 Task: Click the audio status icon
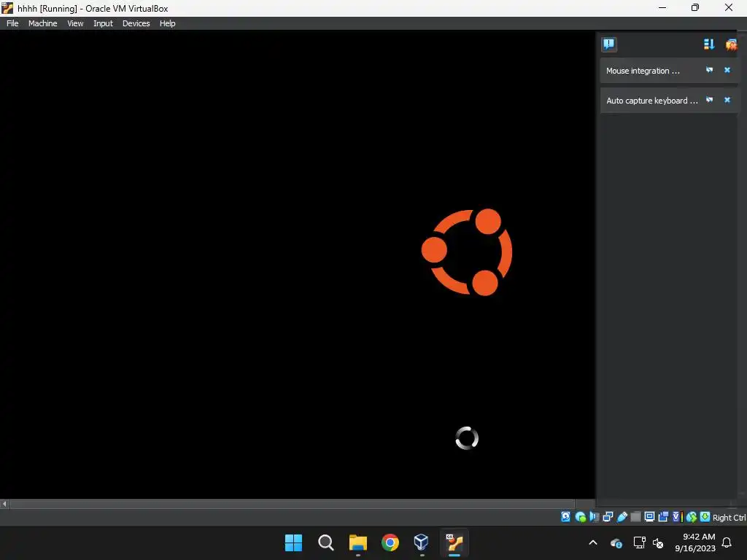[x=594, y=517]
